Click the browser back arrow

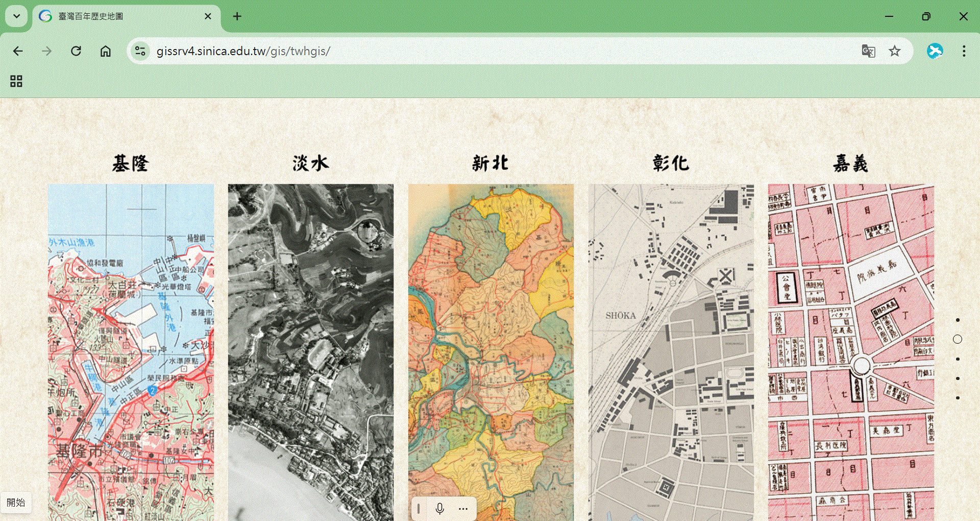(x=18, y=51)
